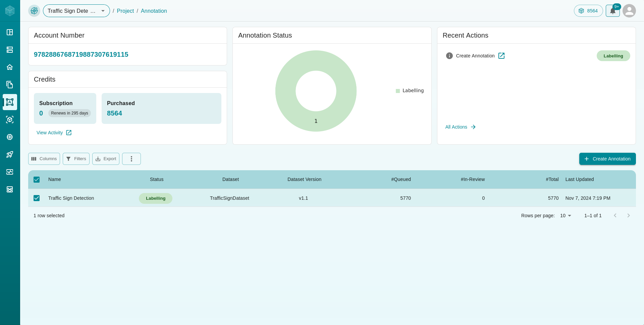Open the dashboard layout sidebar icon
Image resolution: width=644 pixels, height=325 pixels.
point(10,32)
